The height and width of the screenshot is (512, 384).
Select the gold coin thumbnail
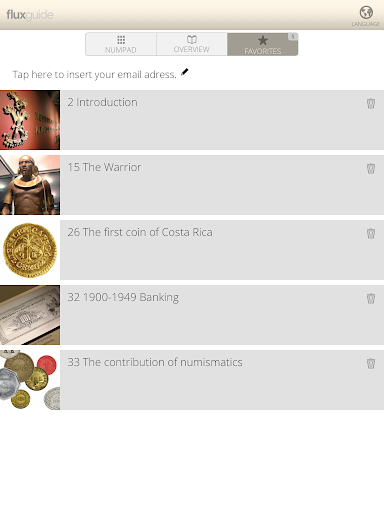pyautogui.click(x=30, y=250)
